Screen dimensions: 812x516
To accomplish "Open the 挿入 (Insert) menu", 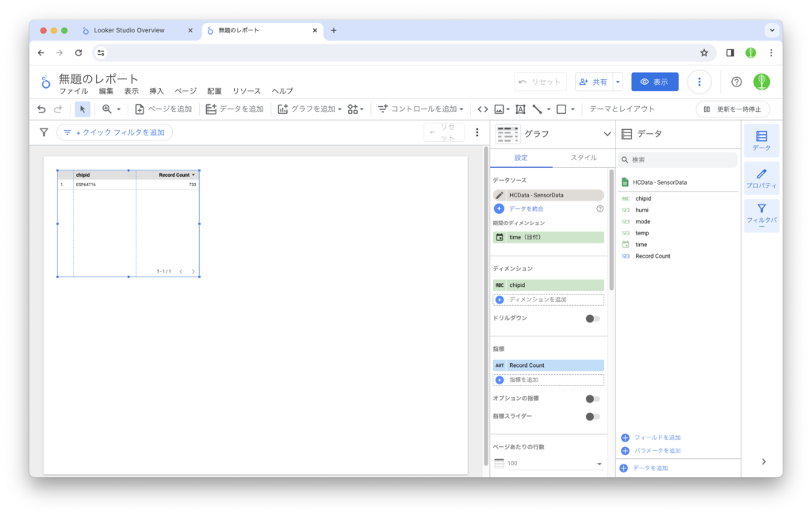I will point(156,91).
